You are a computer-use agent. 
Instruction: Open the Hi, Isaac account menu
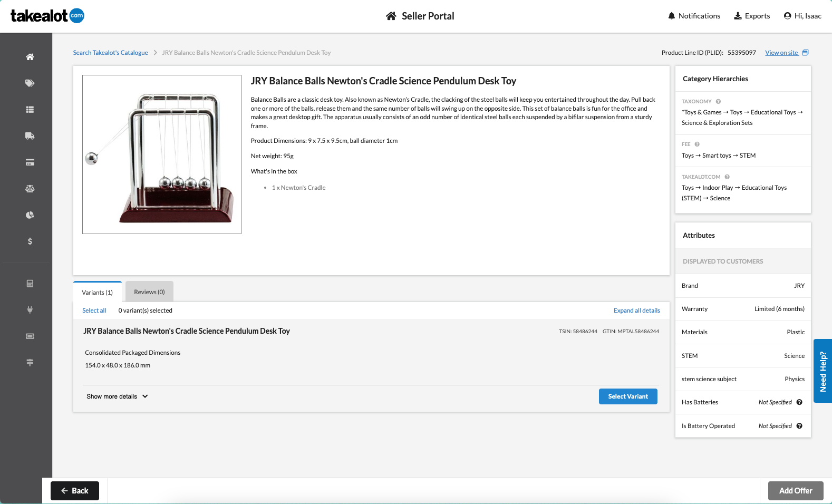[x=802, y=16]
